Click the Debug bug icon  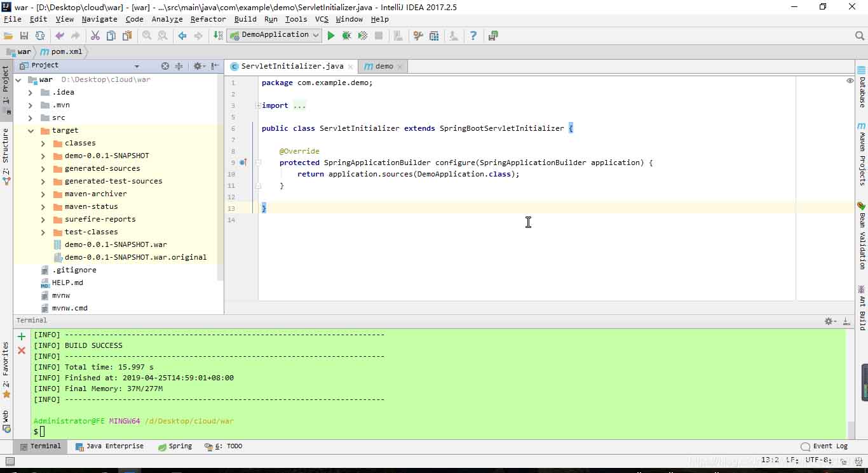[x=346, y=36]
